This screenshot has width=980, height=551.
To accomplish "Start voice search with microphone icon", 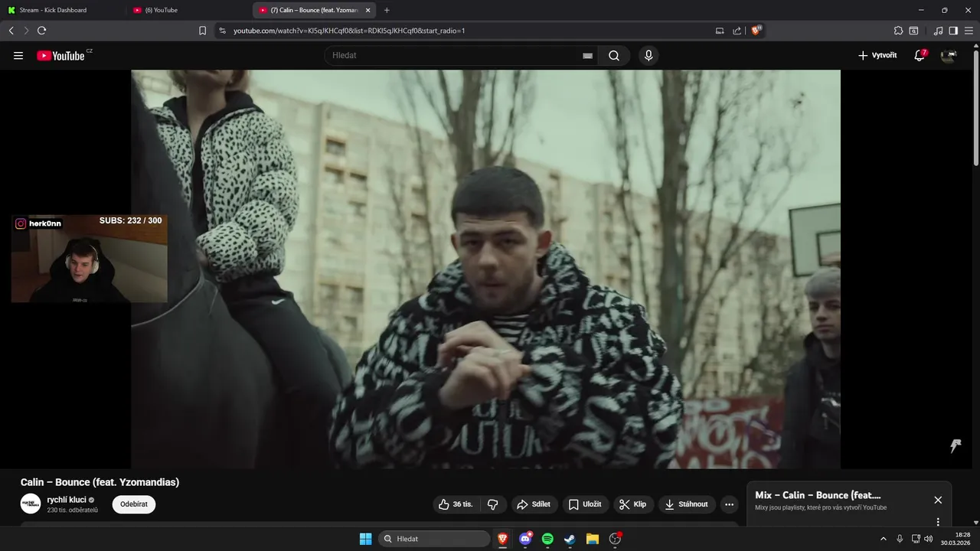I will point(648,55).
